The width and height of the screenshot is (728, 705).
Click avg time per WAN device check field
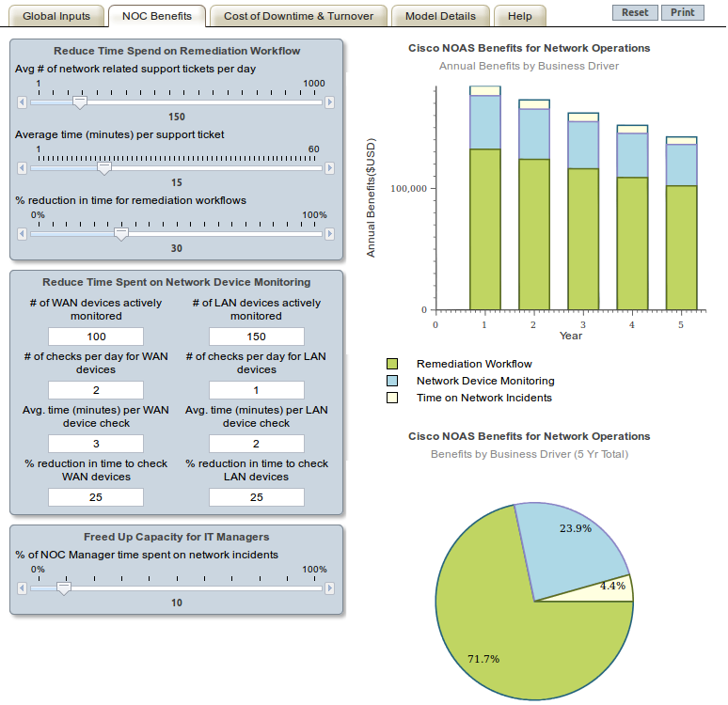click(96, 444)
